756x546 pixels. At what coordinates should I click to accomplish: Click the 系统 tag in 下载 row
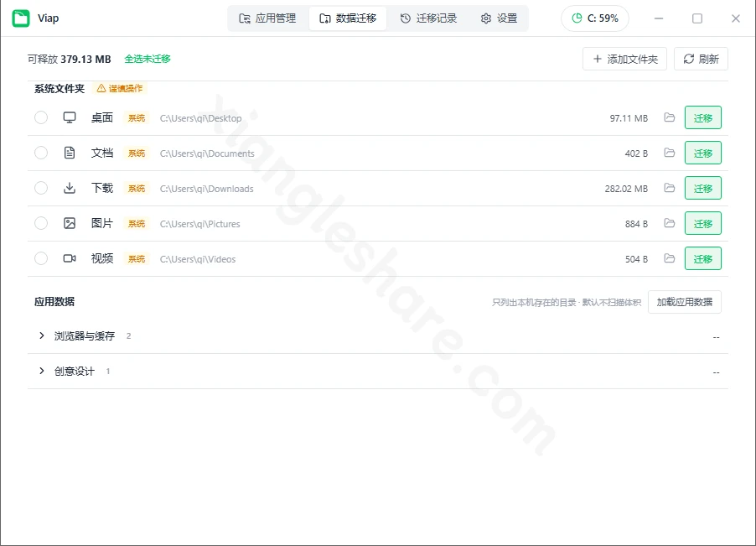tap(137, 188)
